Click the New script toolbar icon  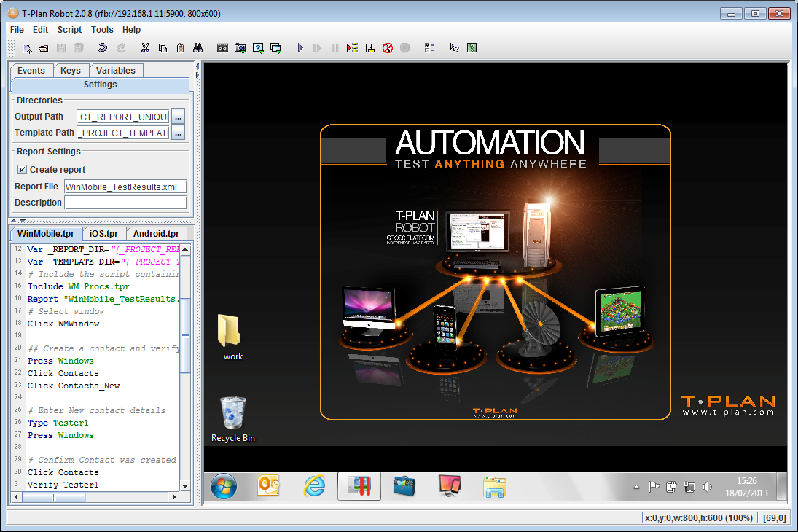click(27, 48)
